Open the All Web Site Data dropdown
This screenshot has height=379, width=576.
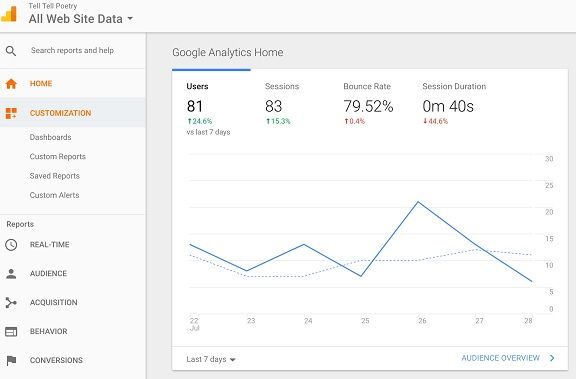point(81,18)
